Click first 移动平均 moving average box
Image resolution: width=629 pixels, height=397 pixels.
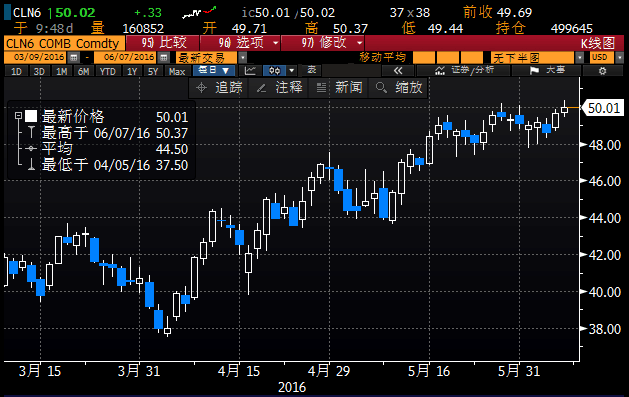(424, 58)
